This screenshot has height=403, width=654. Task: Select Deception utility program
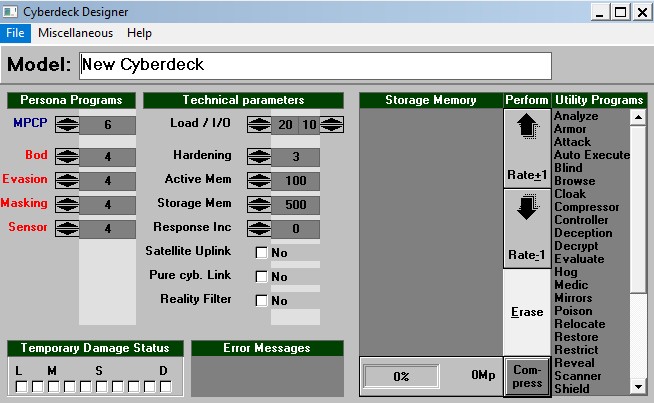(583, 233)
